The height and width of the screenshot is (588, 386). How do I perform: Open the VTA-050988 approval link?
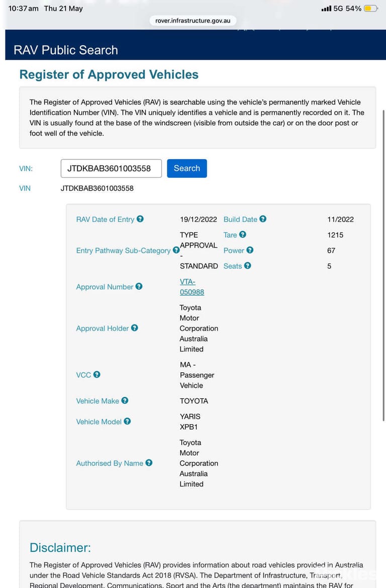pos(192,287)
